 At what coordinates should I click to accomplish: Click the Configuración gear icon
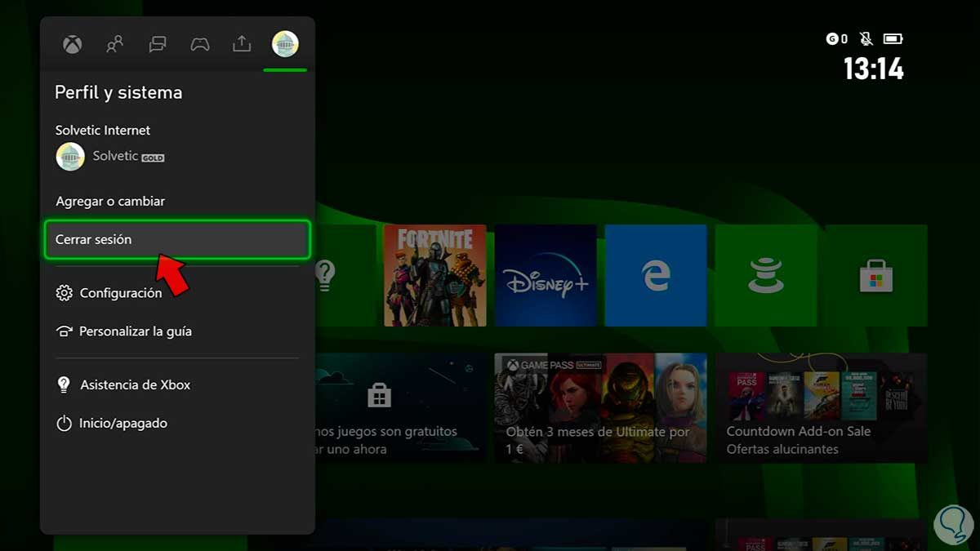point(65,293)
